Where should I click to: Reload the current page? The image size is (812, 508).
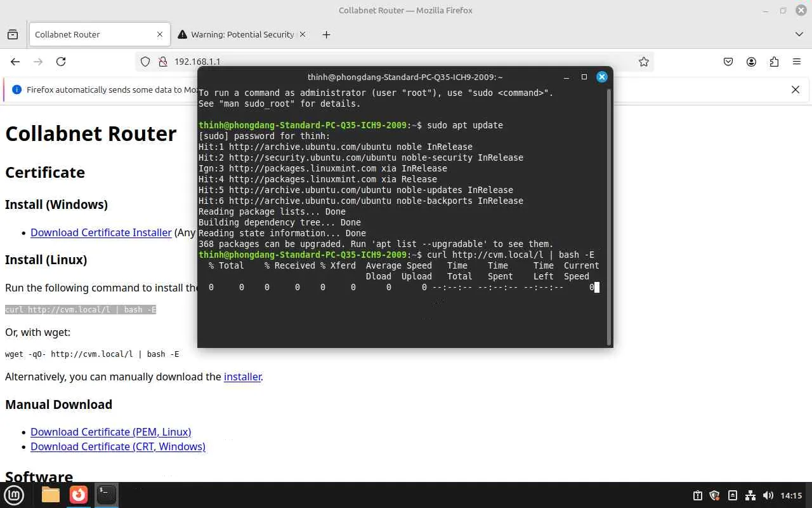[x=61, y=62]
